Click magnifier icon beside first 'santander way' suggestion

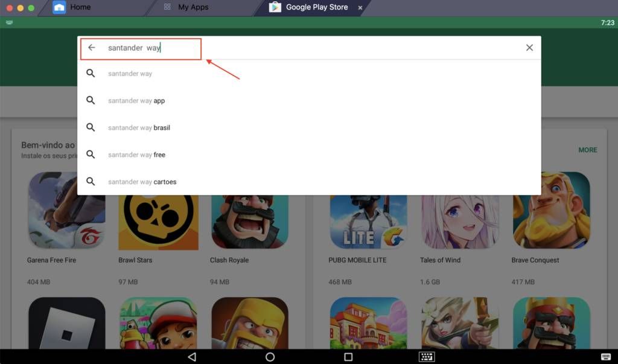(91, 74)
